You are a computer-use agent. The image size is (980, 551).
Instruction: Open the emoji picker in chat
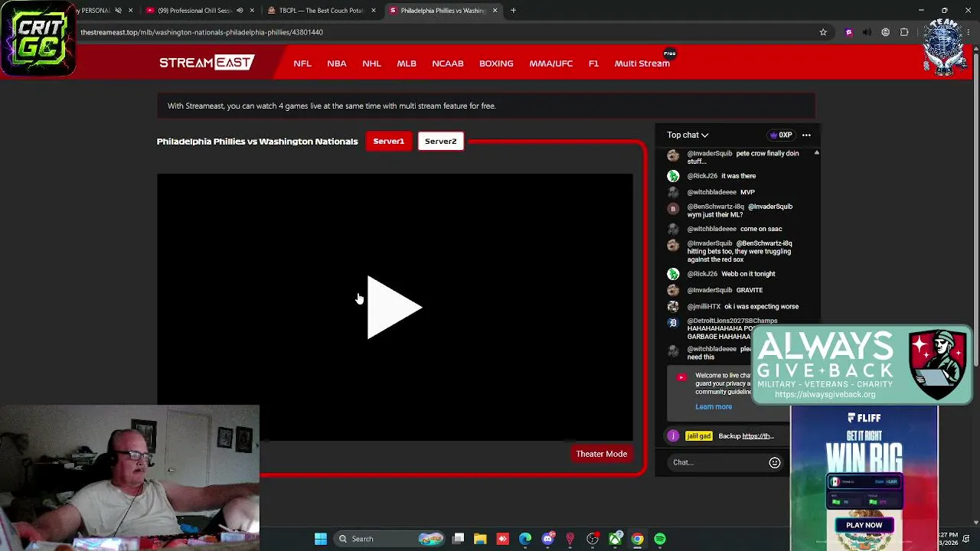click(x=775, y=462)
